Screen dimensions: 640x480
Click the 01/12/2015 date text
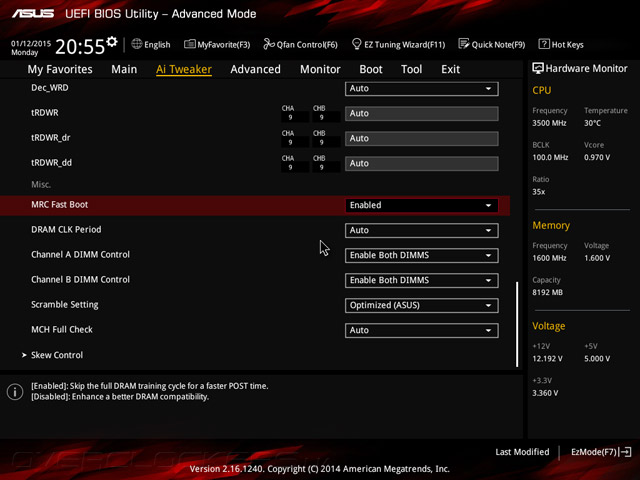[x=31, y=43]
